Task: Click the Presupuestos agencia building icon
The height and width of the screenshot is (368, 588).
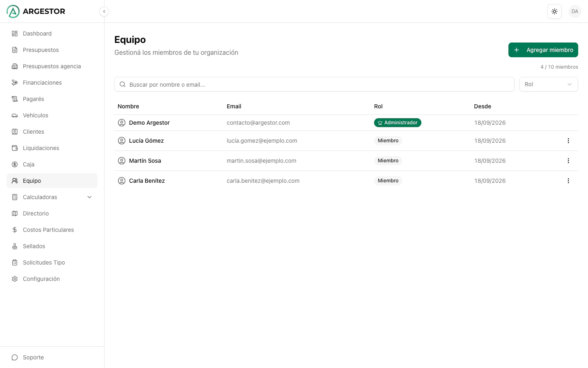Action: [x=15, y=66]
